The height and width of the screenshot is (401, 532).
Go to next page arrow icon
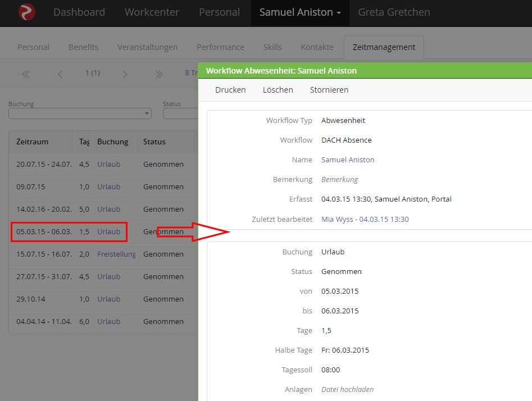click(x=125, y=74)
